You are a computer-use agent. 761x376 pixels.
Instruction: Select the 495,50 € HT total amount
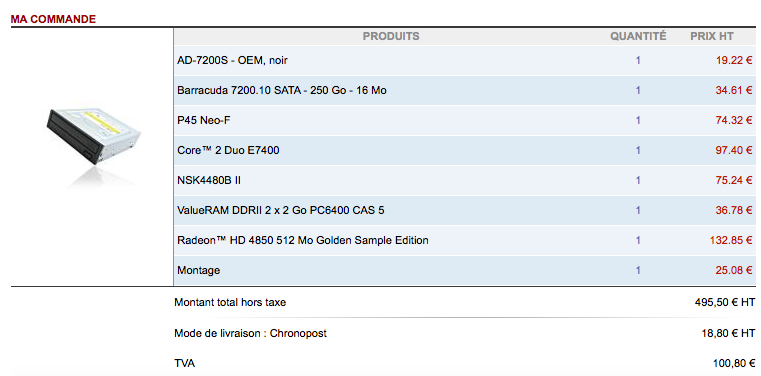[x=725, y=303]
